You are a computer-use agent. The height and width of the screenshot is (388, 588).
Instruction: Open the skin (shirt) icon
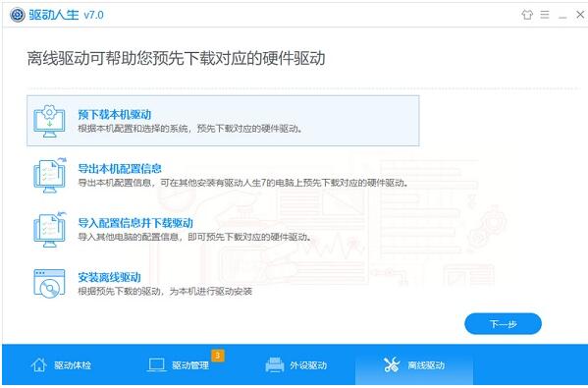(x=527, y=15)
